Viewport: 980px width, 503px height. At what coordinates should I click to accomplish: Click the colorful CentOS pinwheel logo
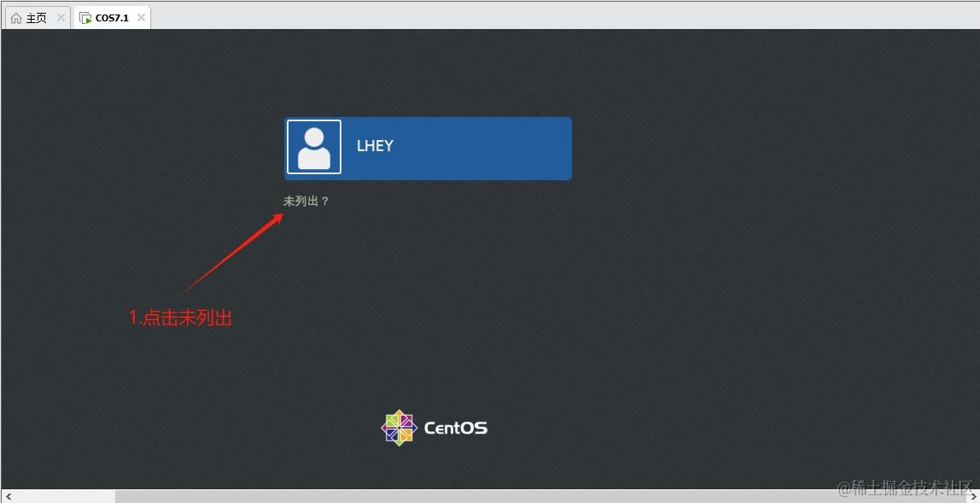coord(399,428)
